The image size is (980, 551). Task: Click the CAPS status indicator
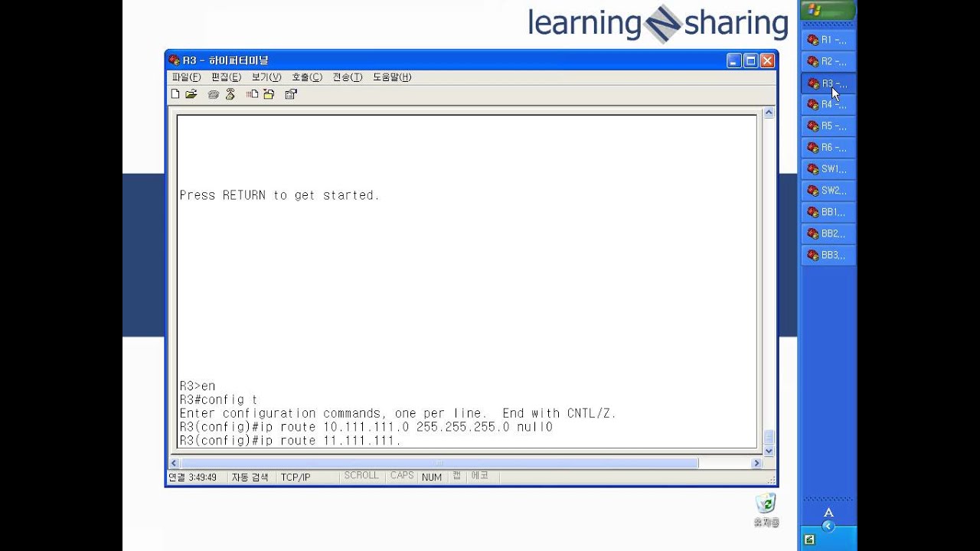402,476
